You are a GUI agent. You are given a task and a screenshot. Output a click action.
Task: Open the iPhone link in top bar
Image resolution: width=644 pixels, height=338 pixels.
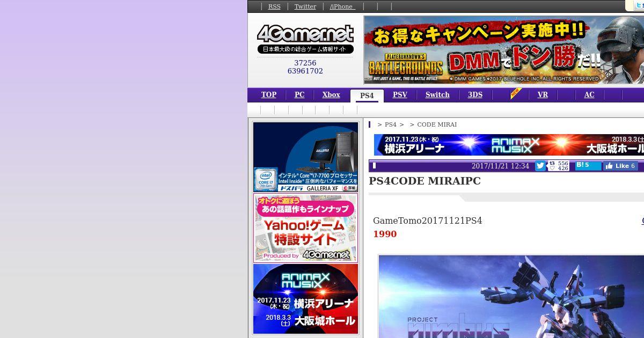point(342,6)
